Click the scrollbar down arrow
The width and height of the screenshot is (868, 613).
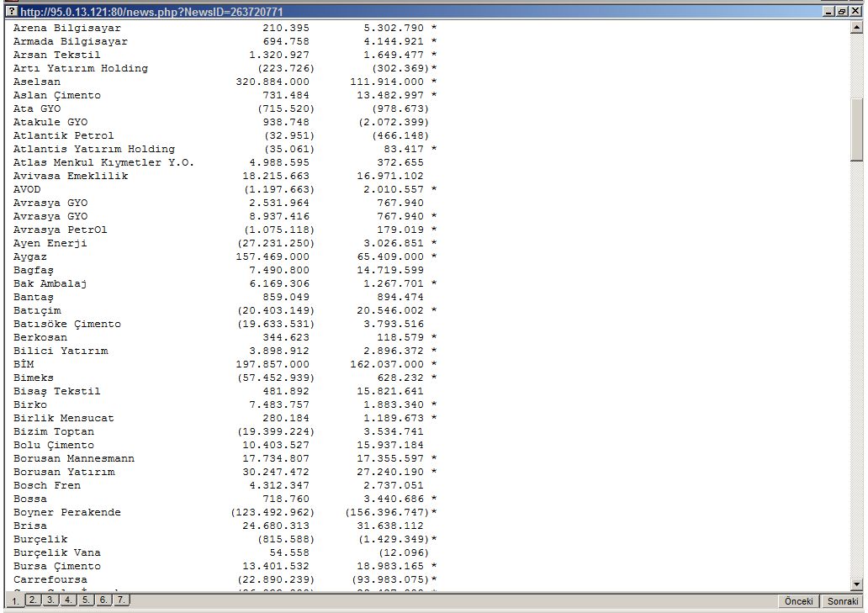[x=856, y=584]
